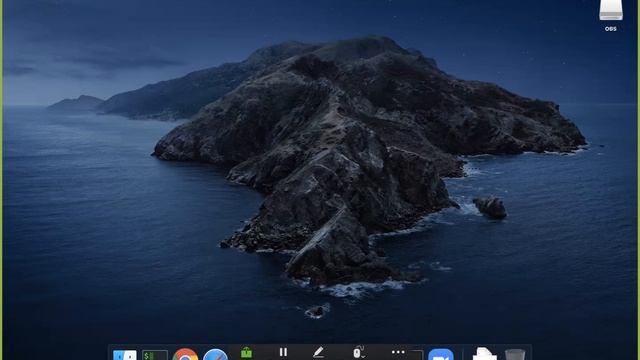Viewport: 640px width, 360px height.
Task: Pause the screen share
Action: click(x=283, y=352)
